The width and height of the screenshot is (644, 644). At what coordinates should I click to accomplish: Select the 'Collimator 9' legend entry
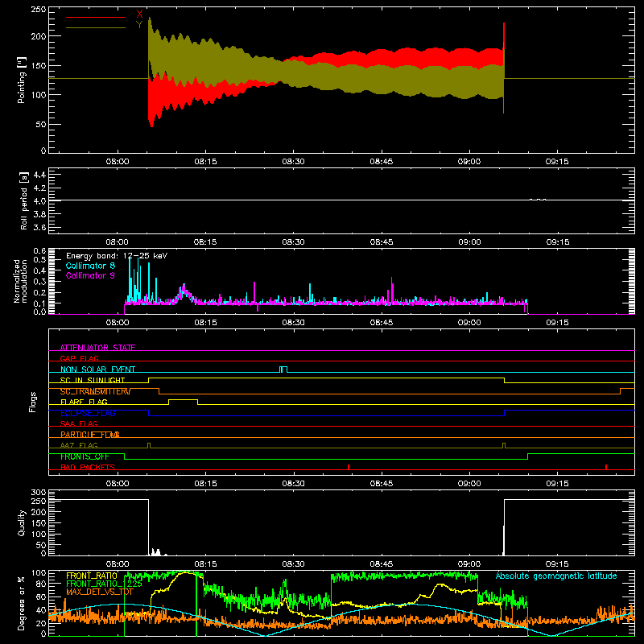[90, 275]
